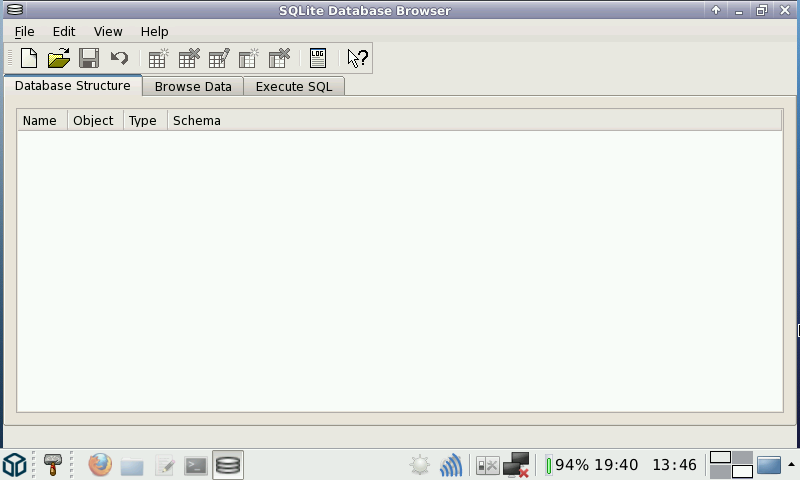Screen dimensions: 800x480
Task: Save database changes with floppy icon
Action: [89, 58]
